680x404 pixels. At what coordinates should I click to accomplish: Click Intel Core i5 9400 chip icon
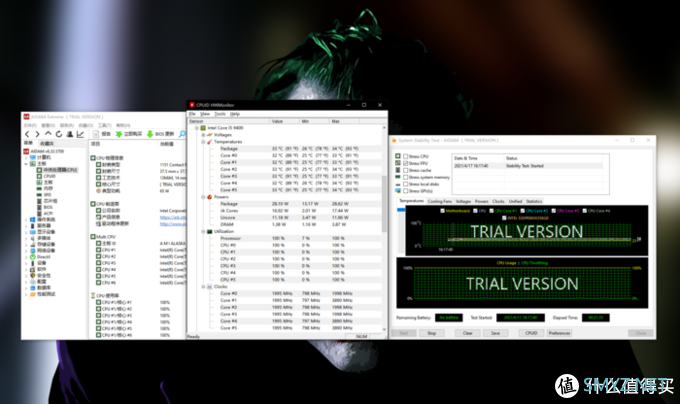203,128
